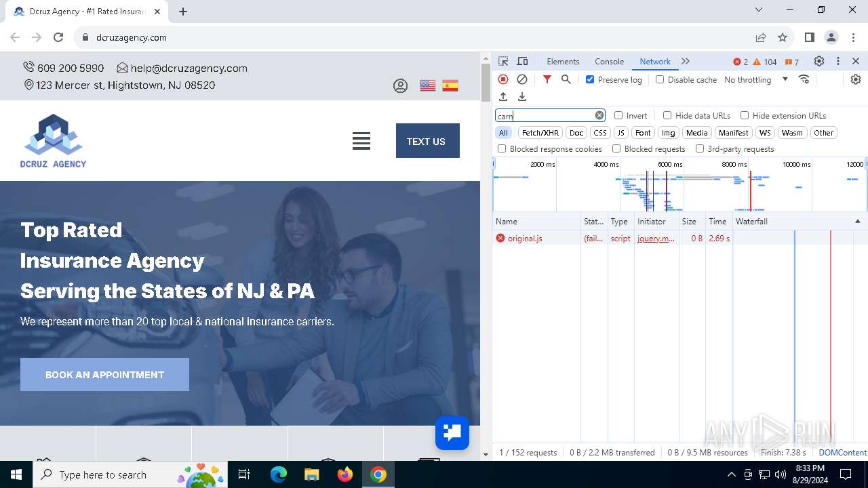Open a new browser tab
This screenshot has width=868, height=488.
[183, 11]
